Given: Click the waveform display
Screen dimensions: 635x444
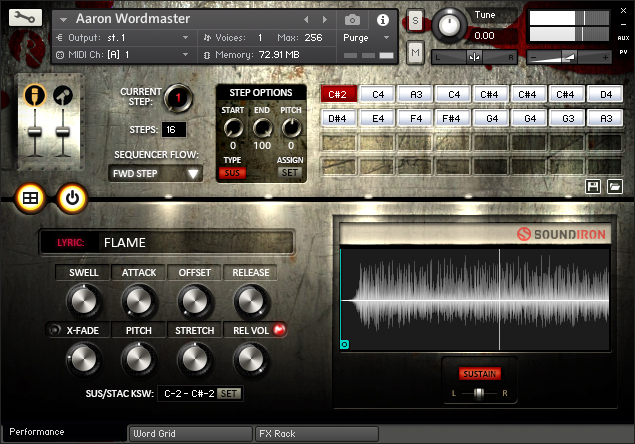Looking at the screenshot, I should pyautogui.click(x=475, y=300).
